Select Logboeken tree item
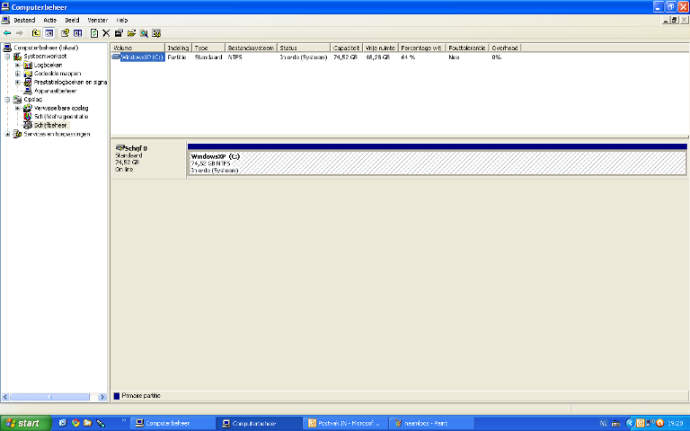The width and height of the screenshot is (690, 431). pos(48,65)
